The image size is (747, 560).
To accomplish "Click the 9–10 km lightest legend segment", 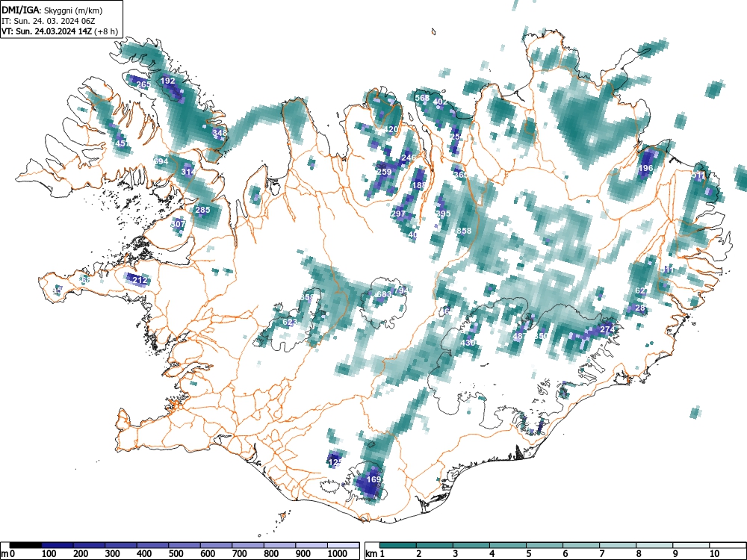I will click(x=691, y=545).
